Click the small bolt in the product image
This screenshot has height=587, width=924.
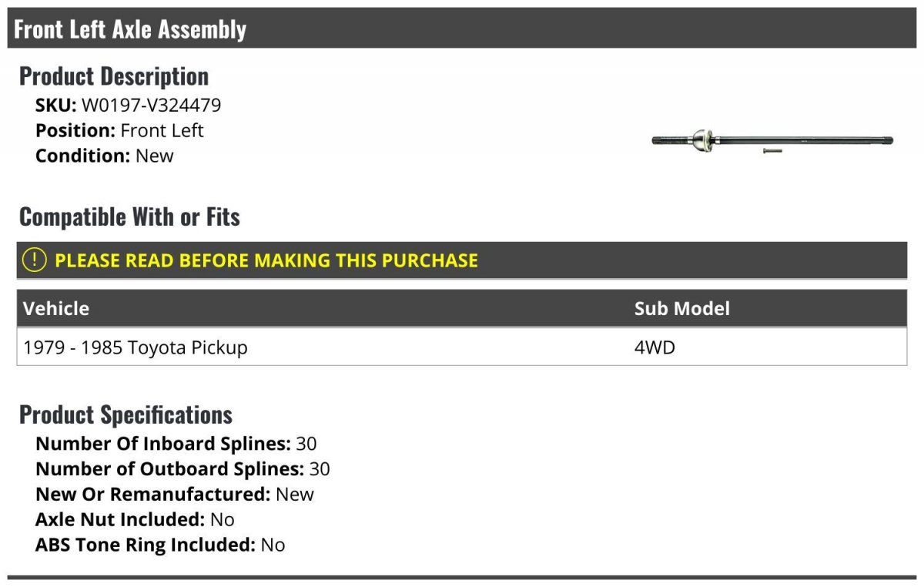pyautogui.click(x=772, y=151)
